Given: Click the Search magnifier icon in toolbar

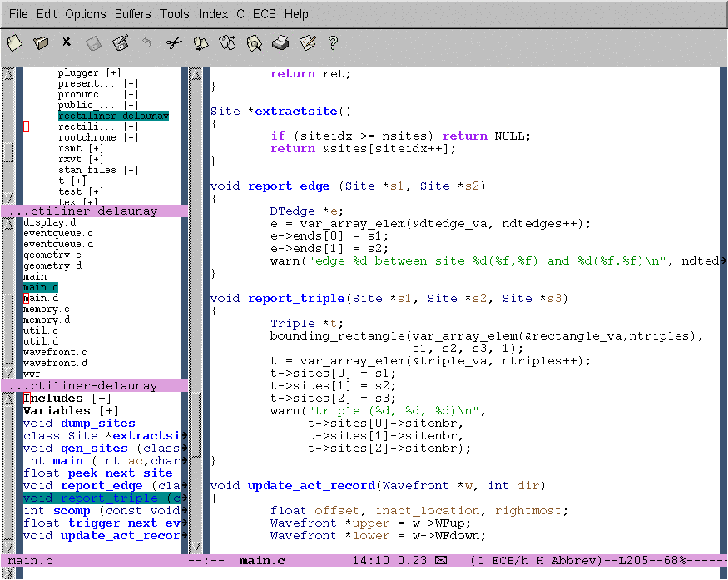Looking at the screenshot, I should coord(254,42).
